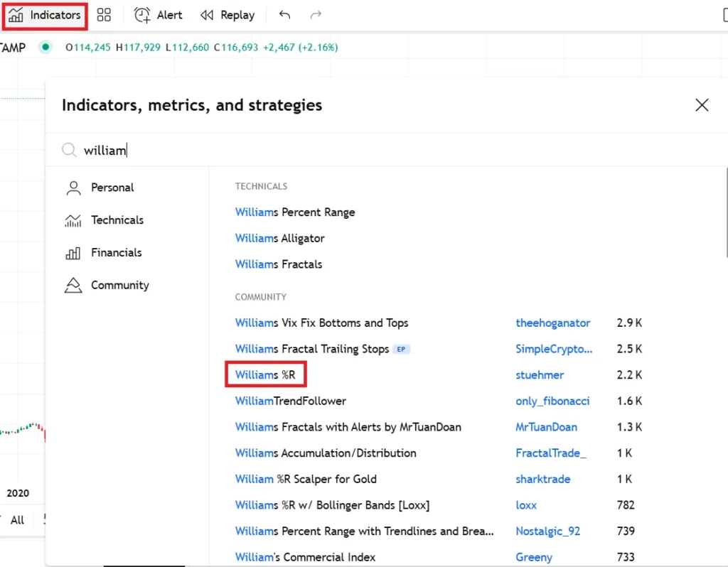This screenshot has height=567, width=728.
Task: Click the search magnifier icon
Action: pyautogui.click(x=69, y=150)
